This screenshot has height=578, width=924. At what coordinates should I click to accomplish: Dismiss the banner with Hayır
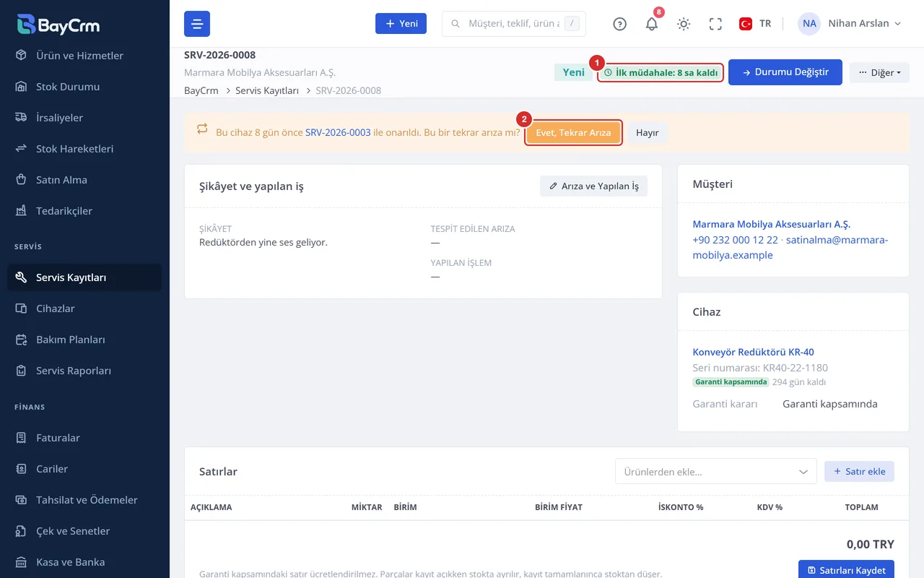coord(648,133)
